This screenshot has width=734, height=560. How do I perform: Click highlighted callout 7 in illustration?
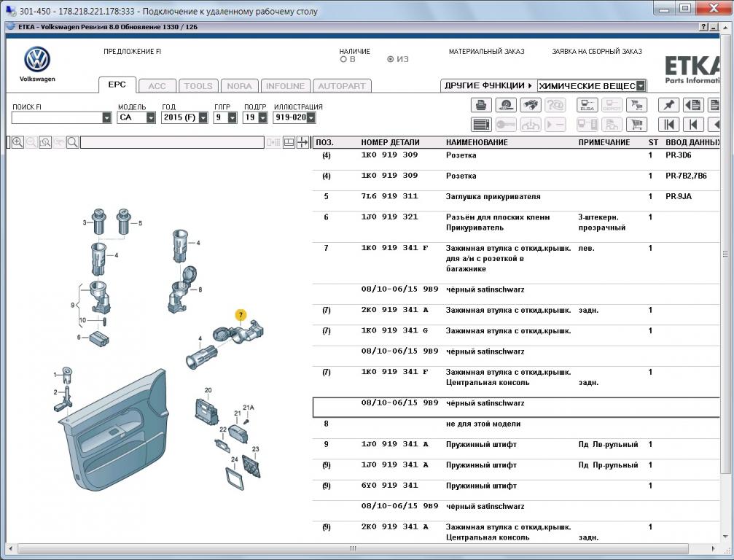tap(241, 315)
